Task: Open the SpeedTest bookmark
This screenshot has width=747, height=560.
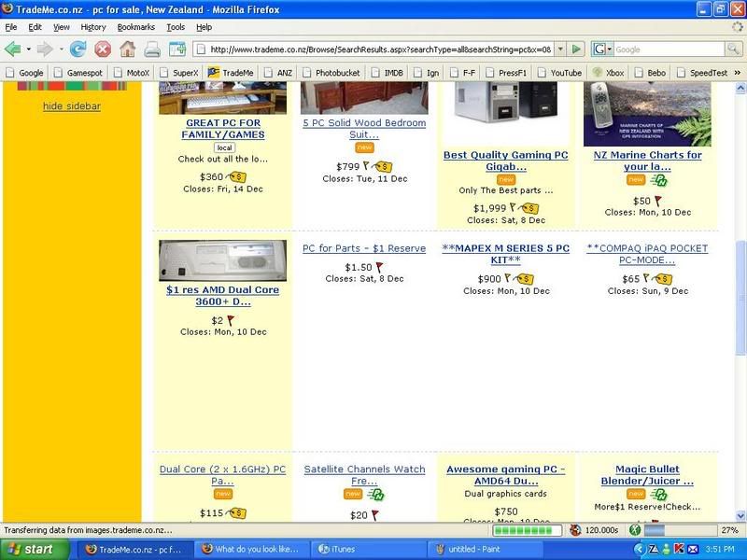Action: tap(703, 73)
